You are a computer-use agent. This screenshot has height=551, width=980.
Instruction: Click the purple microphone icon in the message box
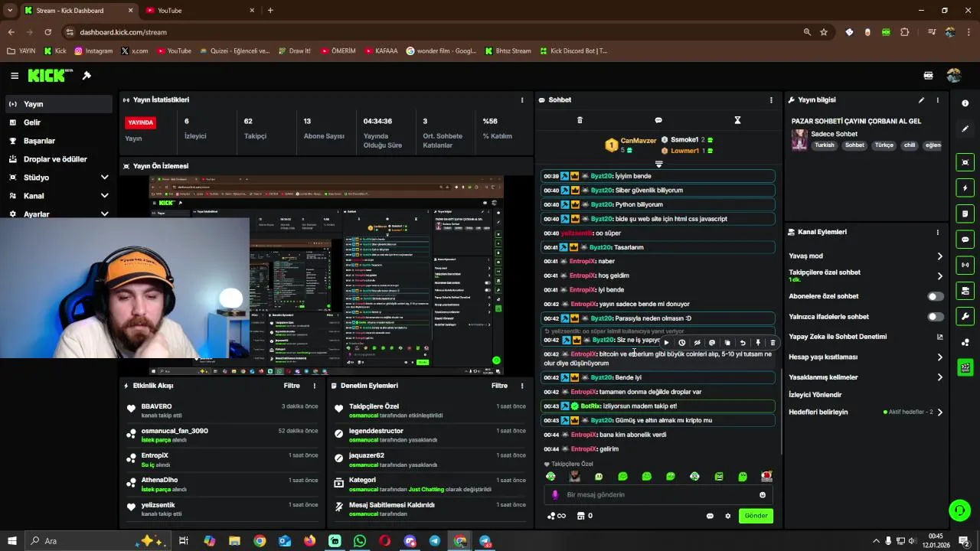pos(556,495)
